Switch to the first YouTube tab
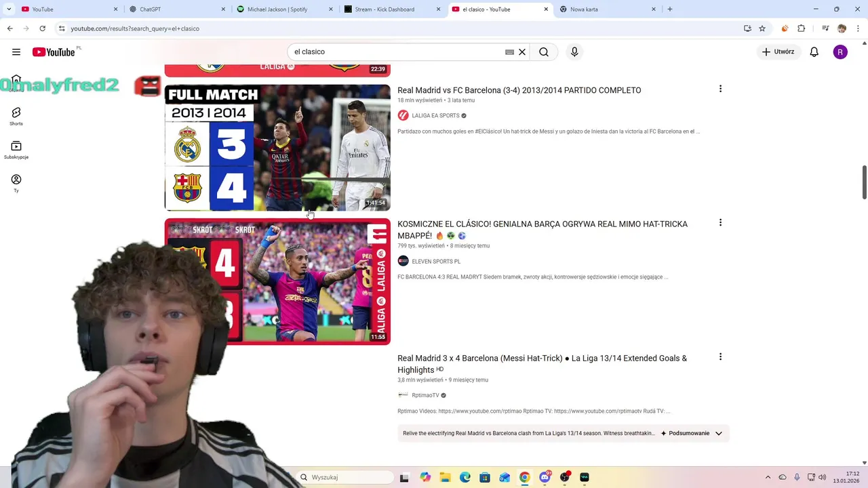The width and height of the screenshot is (868, 488). [x=69, y=9]
